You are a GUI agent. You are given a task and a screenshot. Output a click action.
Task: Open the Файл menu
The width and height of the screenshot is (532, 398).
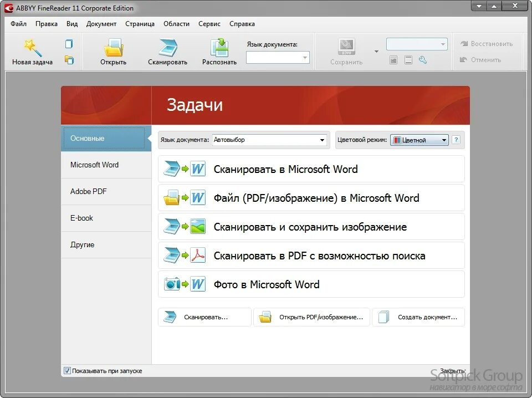(19, 24)
